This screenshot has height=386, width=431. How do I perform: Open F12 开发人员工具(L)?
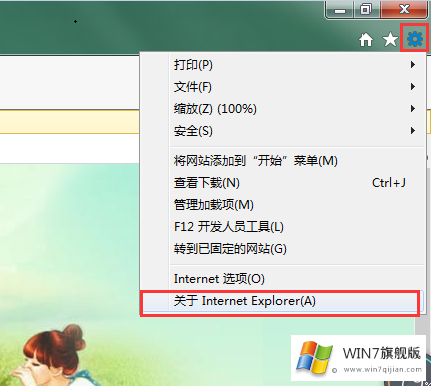282,227
